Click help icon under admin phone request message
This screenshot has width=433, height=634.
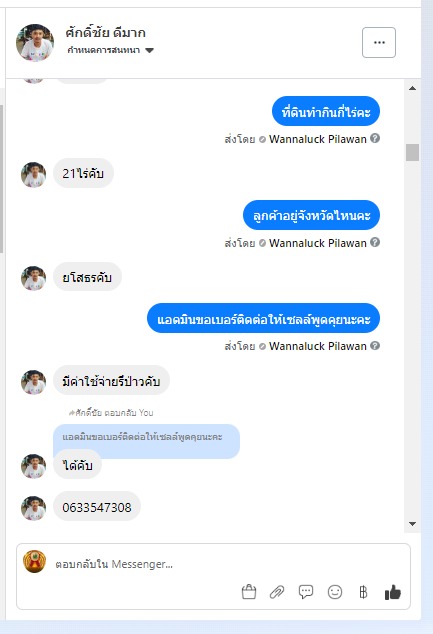coord(375,346)
